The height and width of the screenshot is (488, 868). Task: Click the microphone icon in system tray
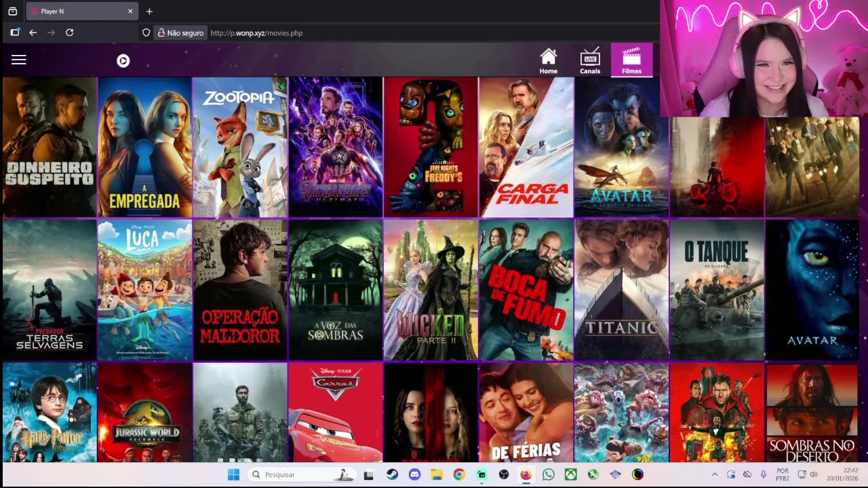[x=763, y=474]
